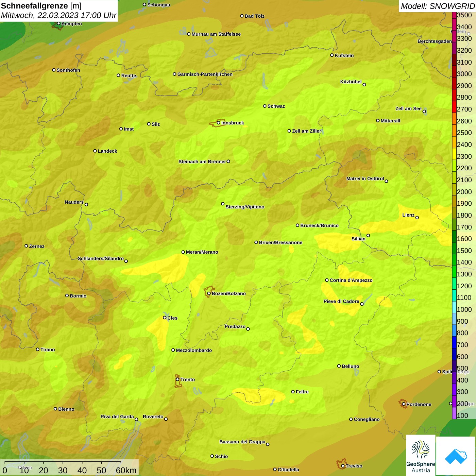Click the 'Murnau am Staffelsee' label
Viewport: 476px width, 476px height.
[216, 34]
